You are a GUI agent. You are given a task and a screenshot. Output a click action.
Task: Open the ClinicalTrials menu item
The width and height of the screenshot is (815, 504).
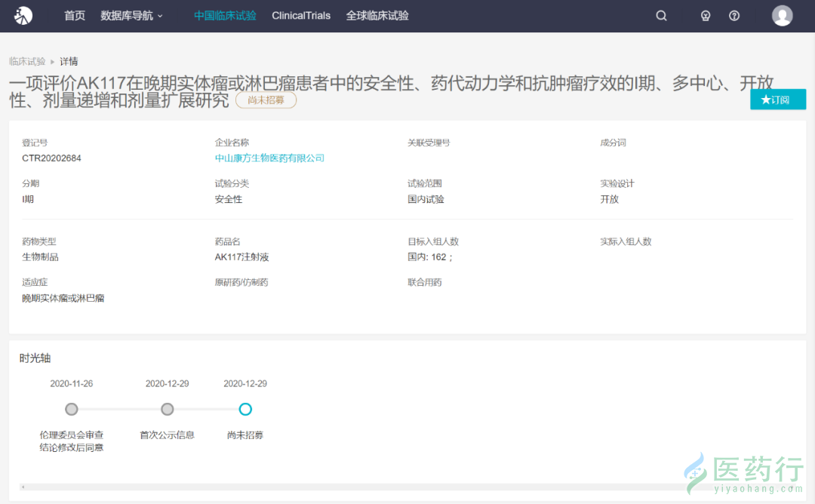[301, 16]
